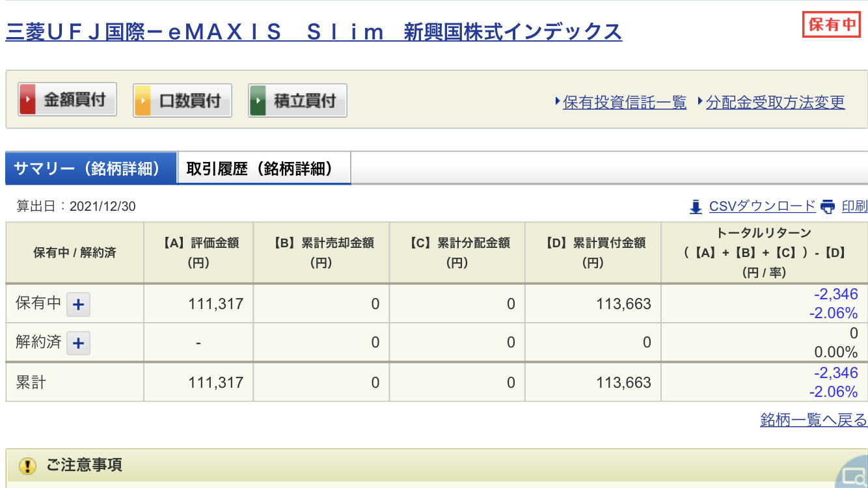Click the 口数買付 button

point(182,100)
